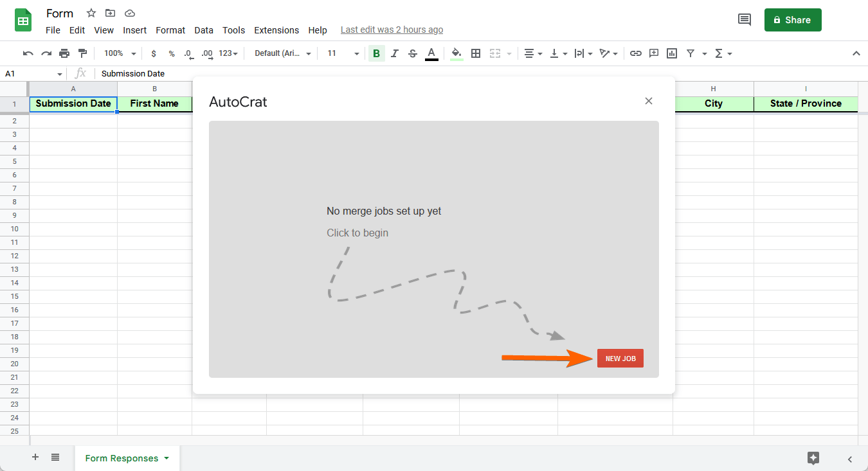This screenshot has width=868, height=471.
Task: Open the comment history
Action: click(x=745, y=20)
